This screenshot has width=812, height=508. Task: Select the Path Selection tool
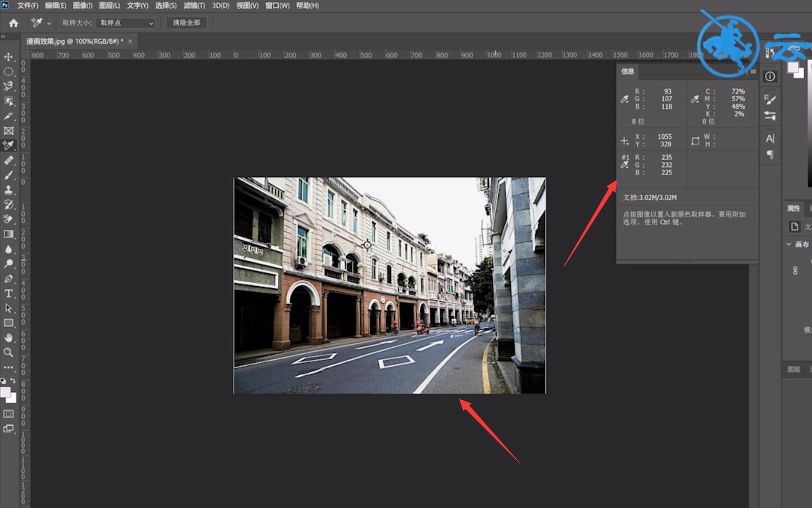click(x=9, y=308)
